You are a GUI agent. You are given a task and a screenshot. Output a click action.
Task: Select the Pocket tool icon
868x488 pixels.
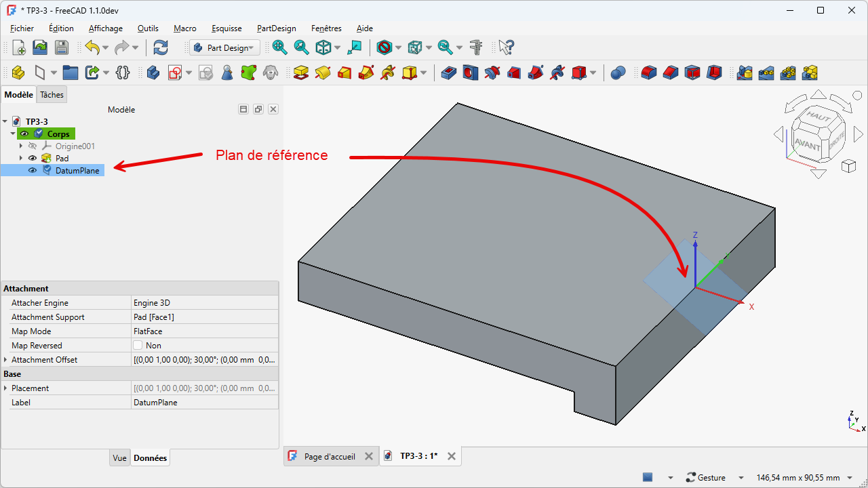(x=448, y=73)
